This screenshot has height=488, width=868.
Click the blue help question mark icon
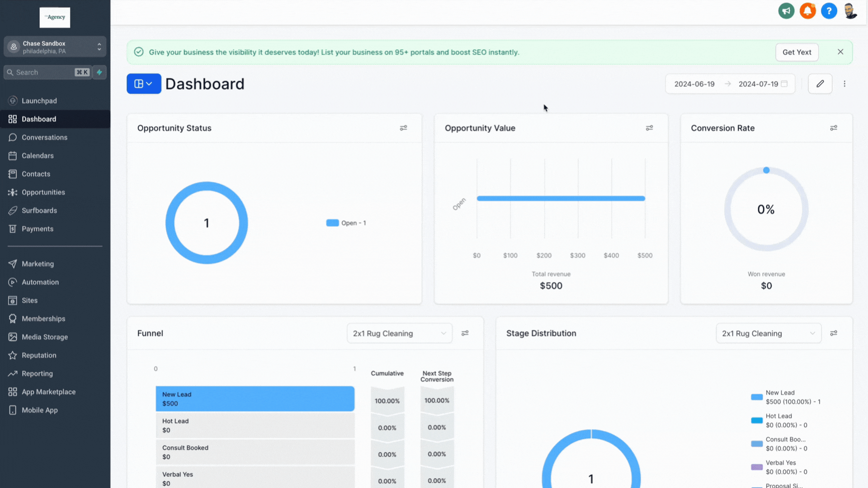click(829, 11)
